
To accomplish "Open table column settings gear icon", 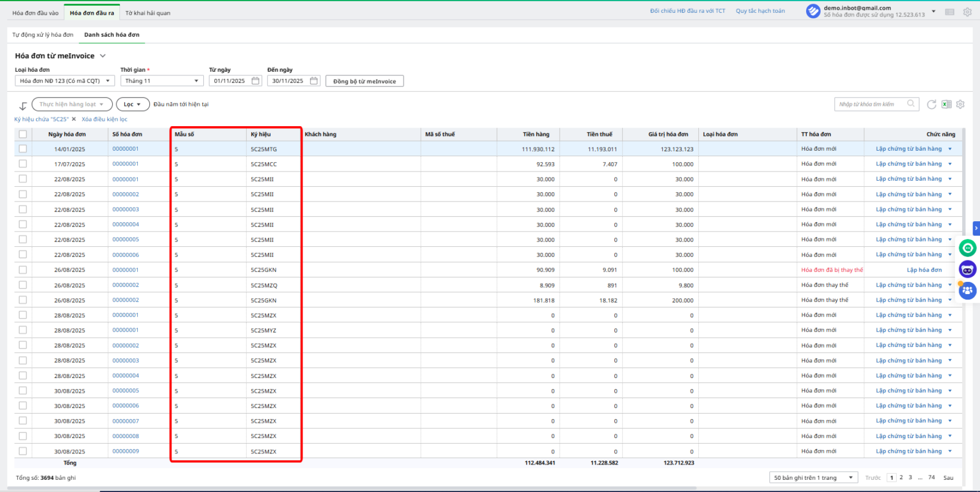I will (960, 105).
